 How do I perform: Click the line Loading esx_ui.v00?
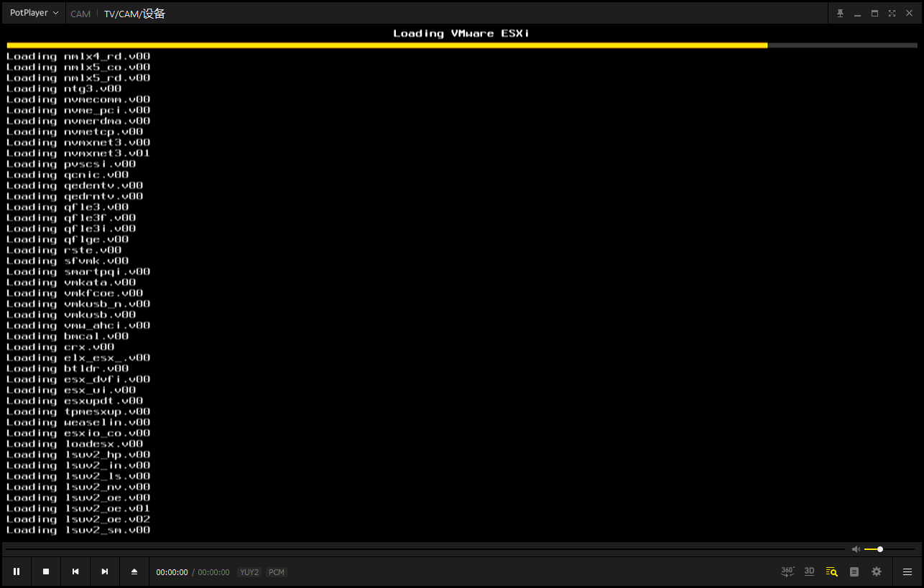coord(71,390)
